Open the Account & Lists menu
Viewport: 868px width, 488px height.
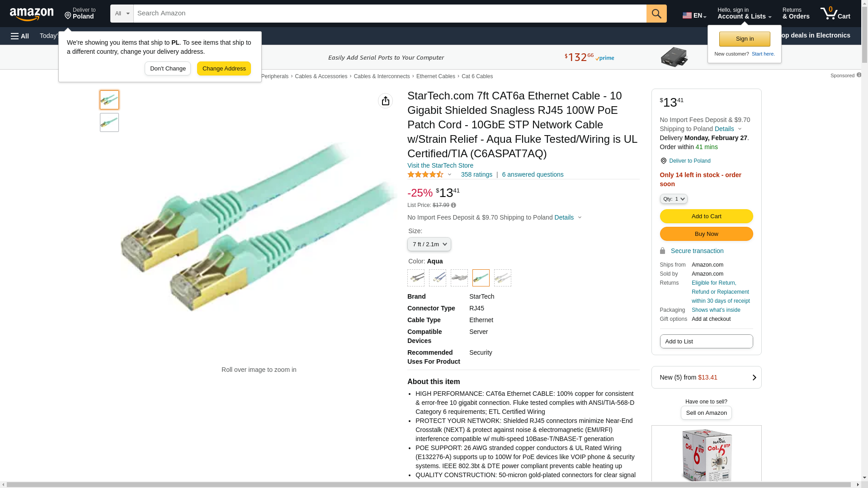744,14
